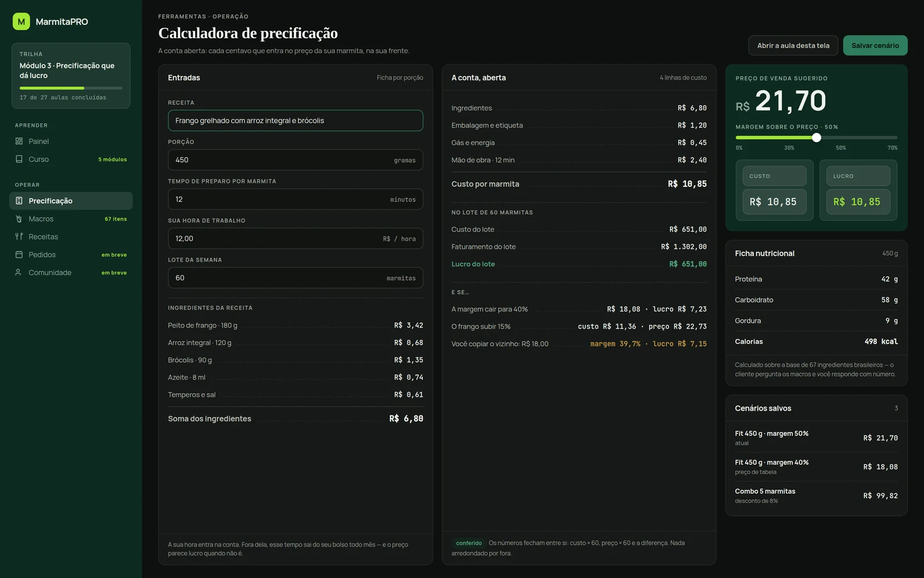Click the Lucro R$ 10,85 card
This screenshot has height=578, width=924.
click(858, 190)
